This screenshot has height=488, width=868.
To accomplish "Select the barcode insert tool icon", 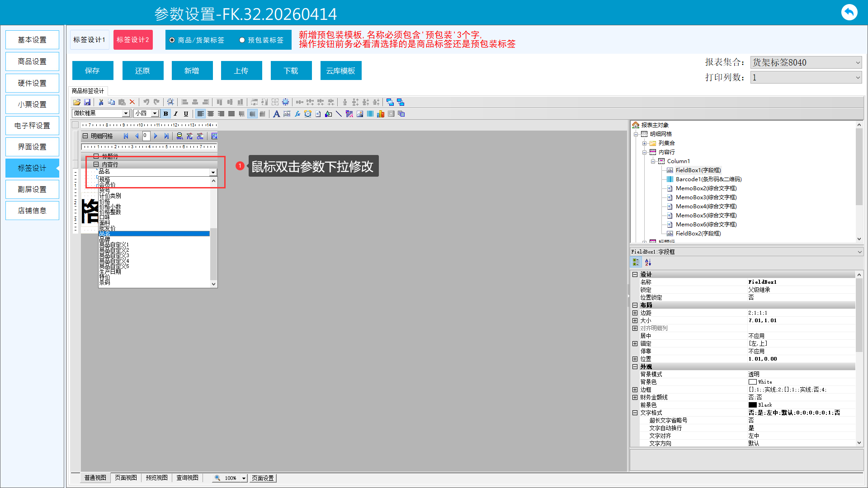I will pyautogui.click(x=370, y=114).
